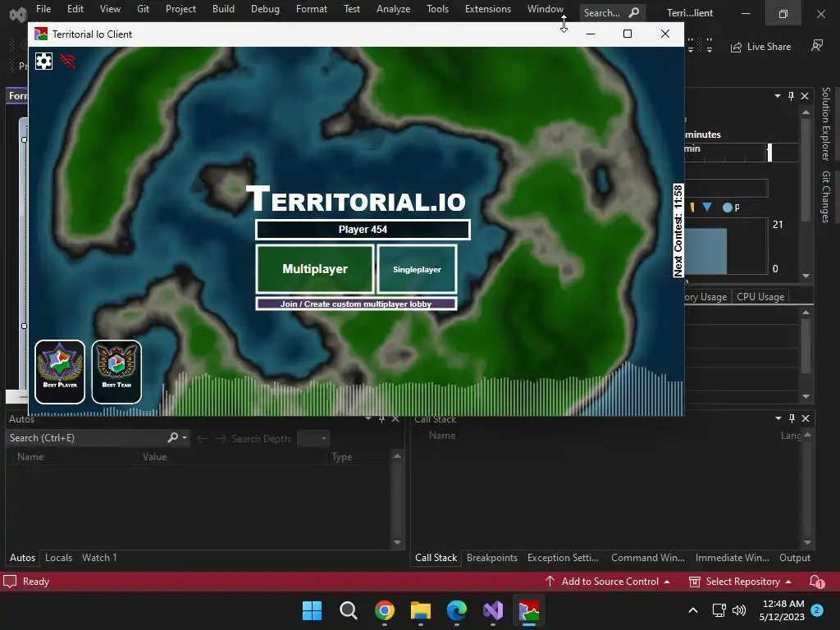Switch to the CPU Usage tab
The width and height of the screenshot is (840, 630).
pos(760,297)
